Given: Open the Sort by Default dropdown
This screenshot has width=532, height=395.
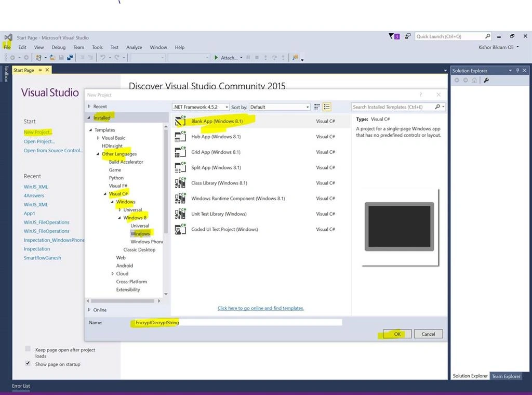Looking at the screenshot, I should [x=280, y=107].
